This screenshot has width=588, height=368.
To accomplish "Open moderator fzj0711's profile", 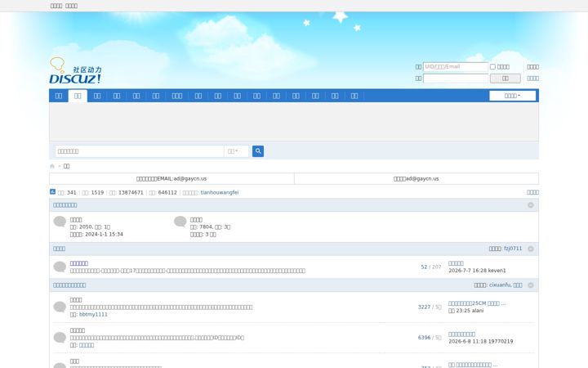I will pyautogui.click(x=513, y=249).
